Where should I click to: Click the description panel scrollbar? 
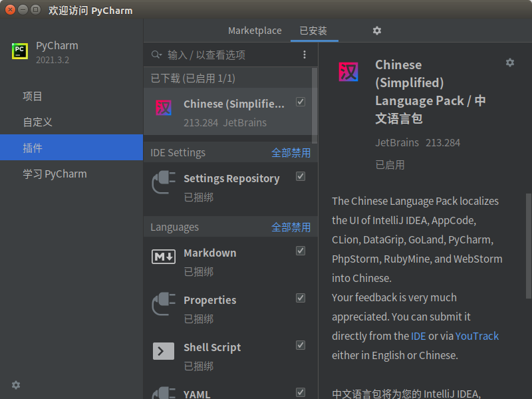pos(529,246)
